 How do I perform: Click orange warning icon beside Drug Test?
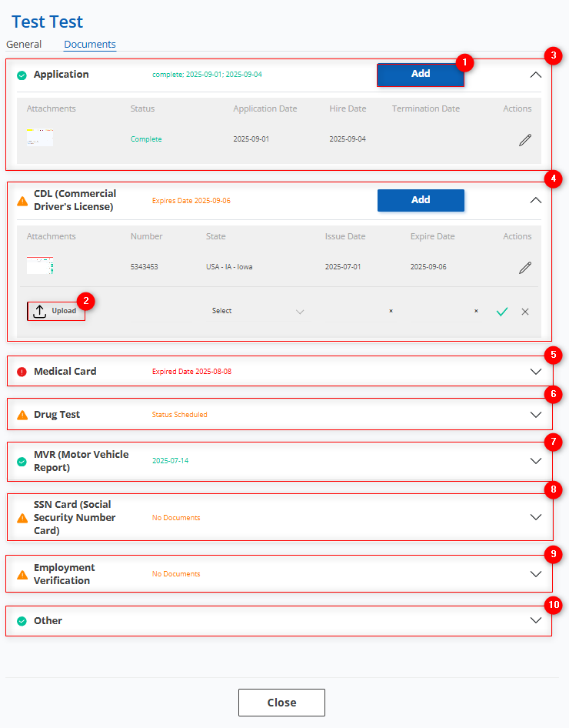point(22,415)
